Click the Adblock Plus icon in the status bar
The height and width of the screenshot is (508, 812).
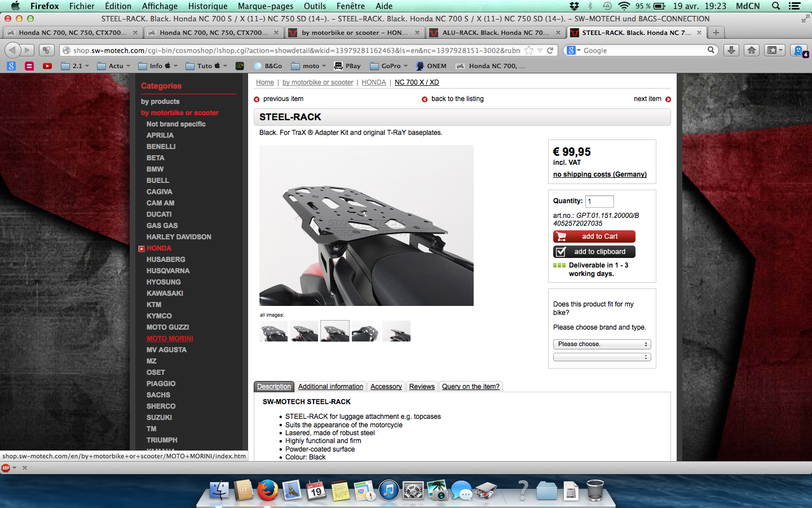click(6, 467)
